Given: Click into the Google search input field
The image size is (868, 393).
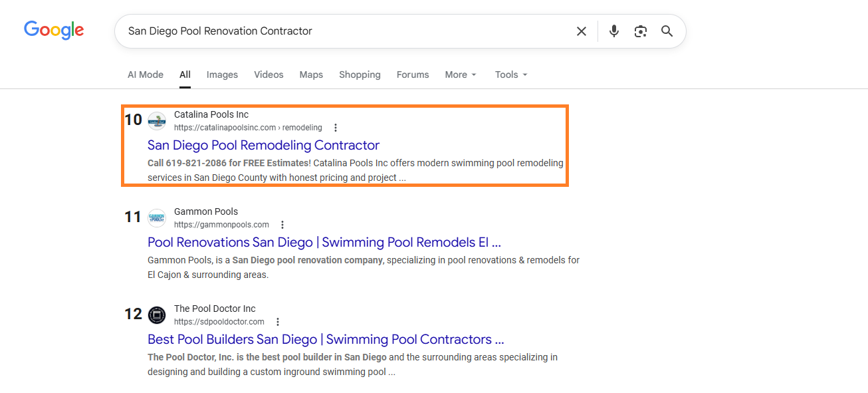Looking at the screenshot, I should pyautogui.click(x=346, y=31).
